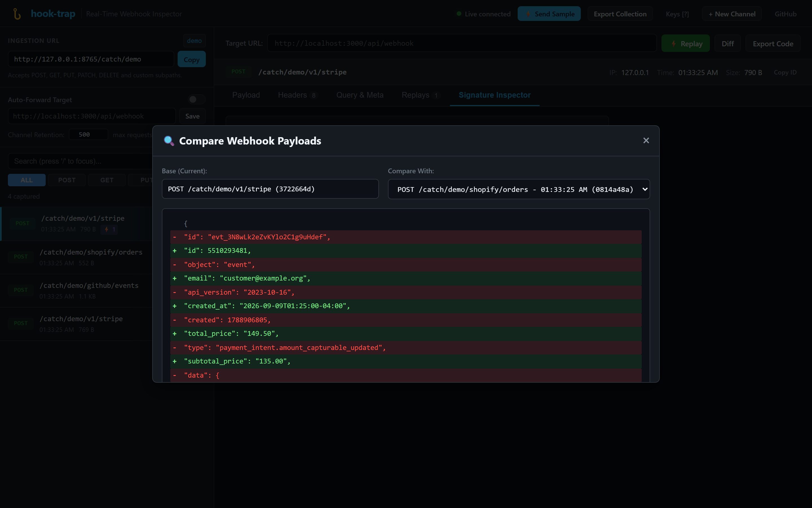Click the added "total_price": "149.50" diff line
Image resolution: width=812 pixels, height=508 pixels.
point(406,333)
